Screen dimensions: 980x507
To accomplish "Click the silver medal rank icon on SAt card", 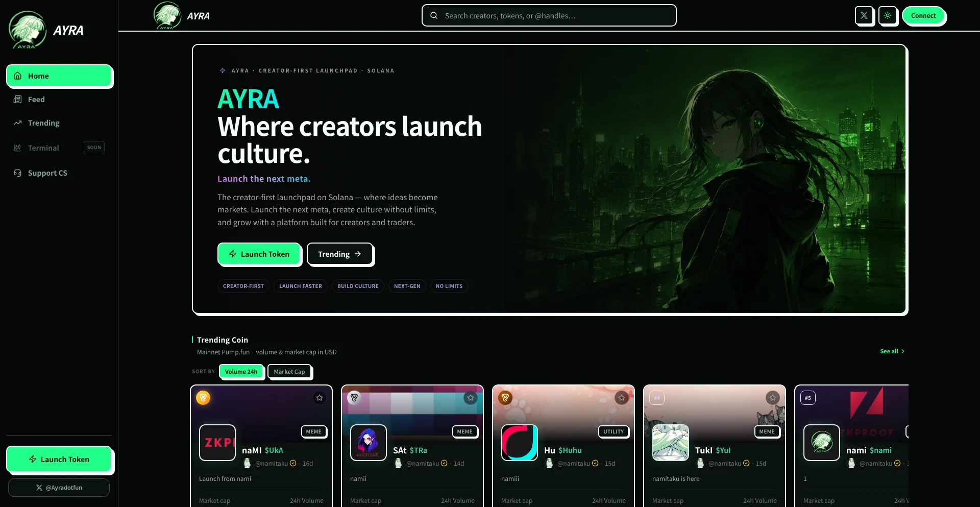I will pos(354,398).
